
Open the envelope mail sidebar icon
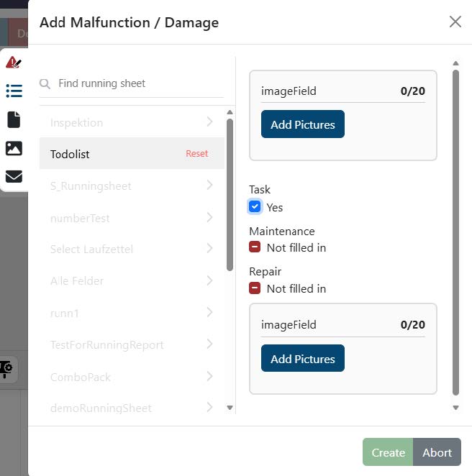[x=14, y=176]
